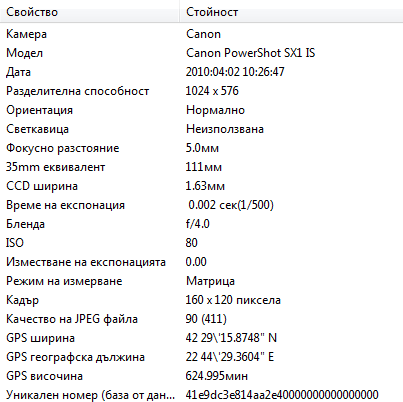Click the Стойност column header
Screen dimensions: 403x402
291,12
